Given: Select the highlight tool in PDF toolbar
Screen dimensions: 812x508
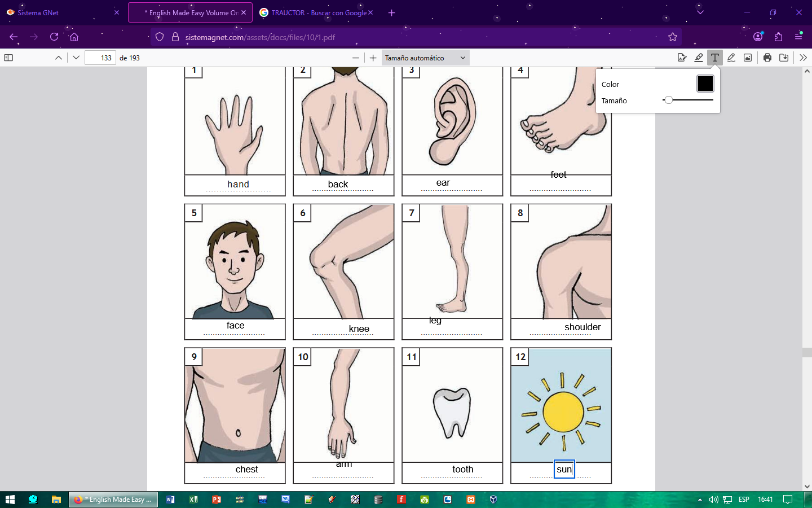Looking at the screenshot, I should tap(699, 58).
